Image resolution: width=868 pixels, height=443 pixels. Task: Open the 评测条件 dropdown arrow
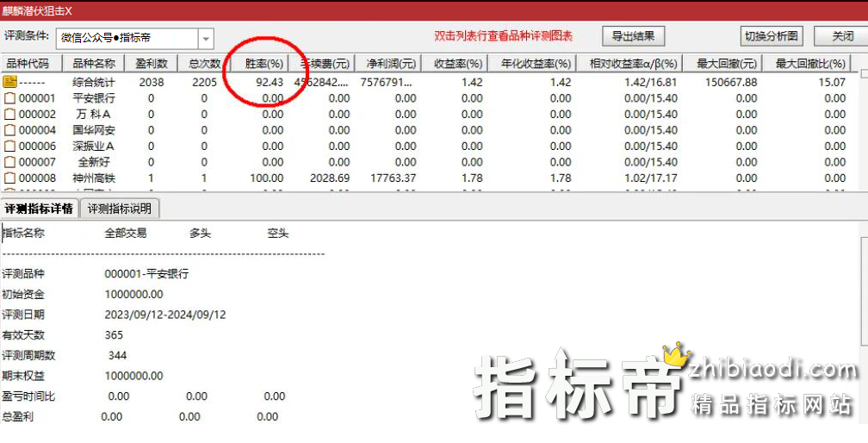[x=206, y=38]
